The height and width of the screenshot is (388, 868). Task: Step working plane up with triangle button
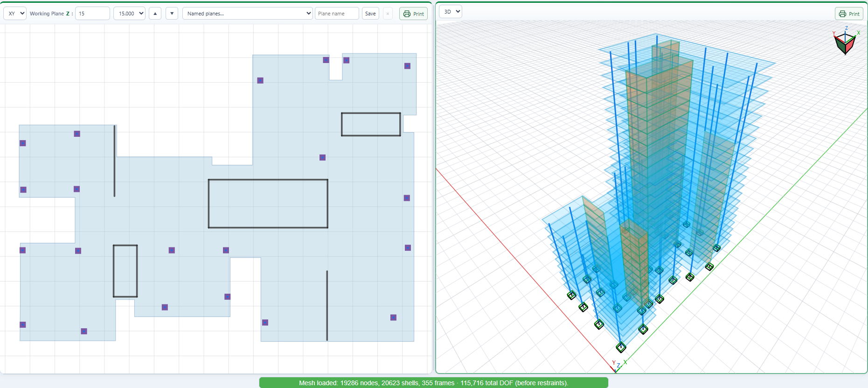coord(155,14)
